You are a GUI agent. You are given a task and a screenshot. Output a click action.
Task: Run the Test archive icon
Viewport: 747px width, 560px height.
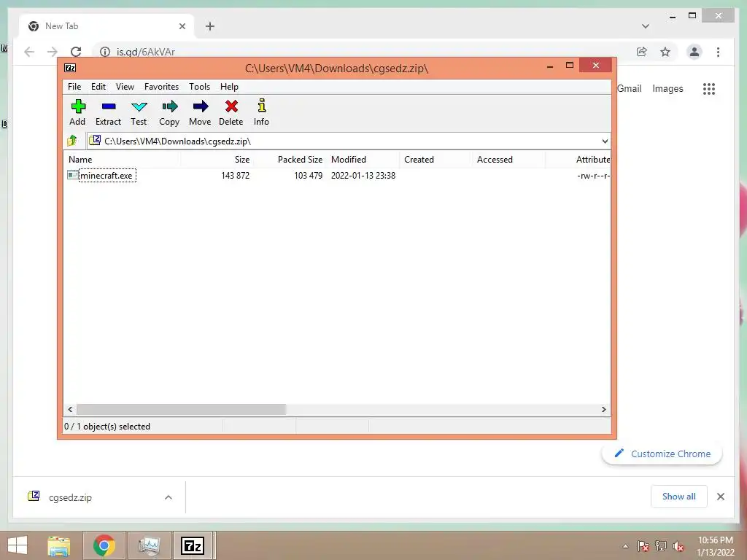point(139,106)
